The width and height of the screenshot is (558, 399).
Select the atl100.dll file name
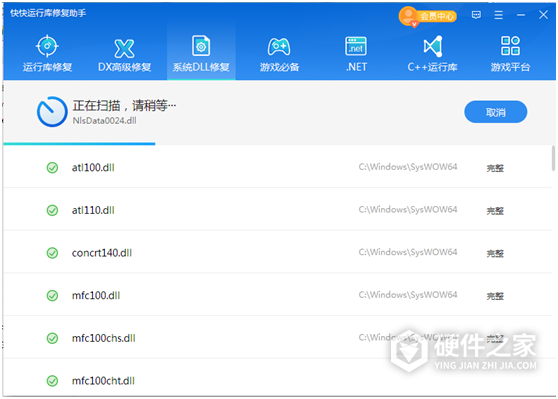93,168
